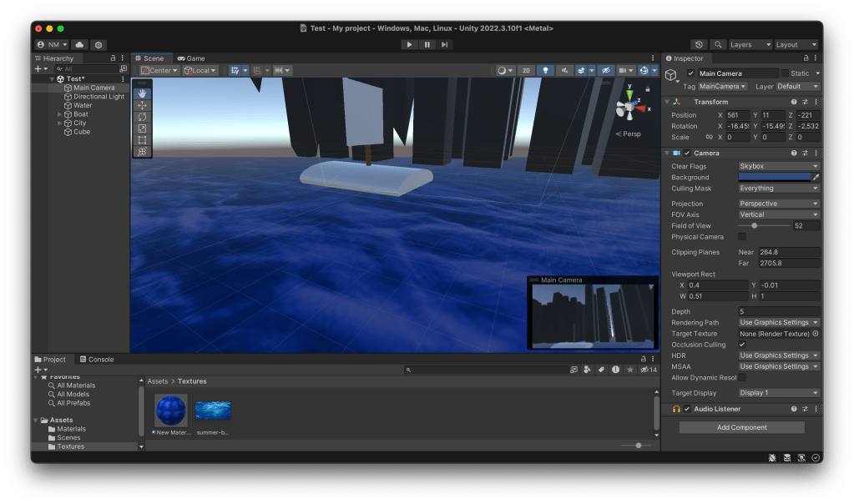Toggle scene lighting bulb icon

pos(546,71)
